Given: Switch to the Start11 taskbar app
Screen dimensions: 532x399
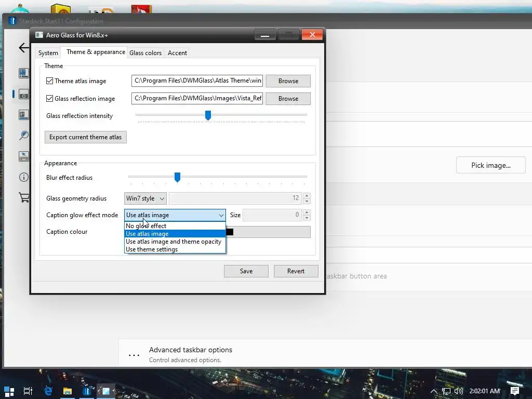Looking at the screenshot, I should (87, 391).
